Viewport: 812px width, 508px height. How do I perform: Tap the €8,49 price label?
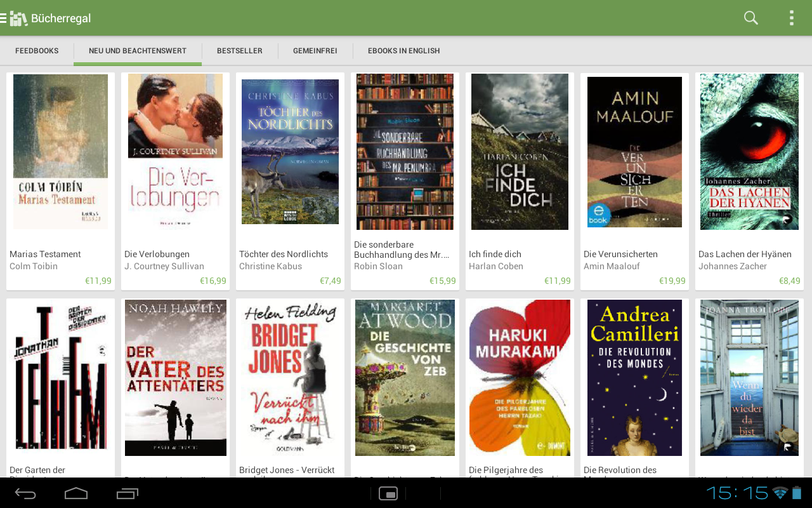coord(790,281)
